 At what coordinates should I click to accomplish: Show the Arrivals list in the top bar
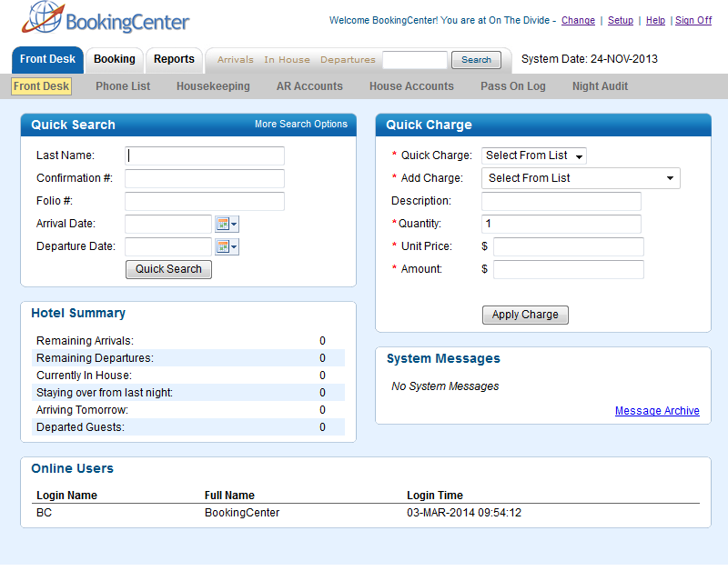[236, 60]
